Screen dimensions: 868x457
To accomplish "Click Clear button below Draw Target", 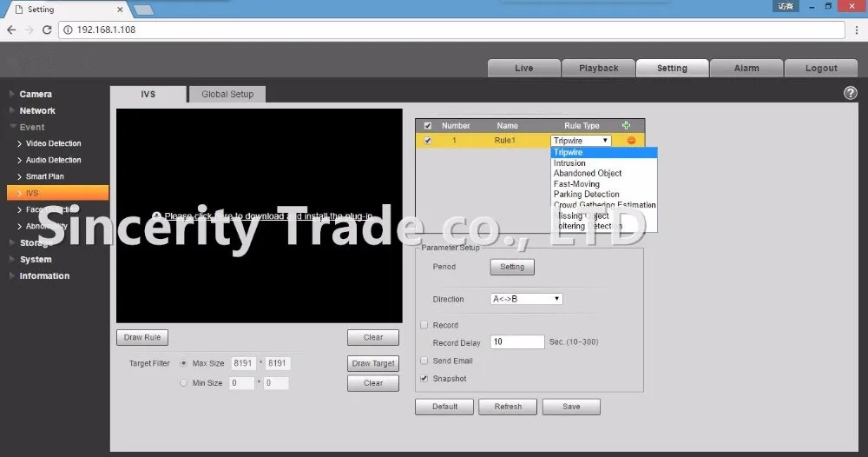I will (373, 383).
